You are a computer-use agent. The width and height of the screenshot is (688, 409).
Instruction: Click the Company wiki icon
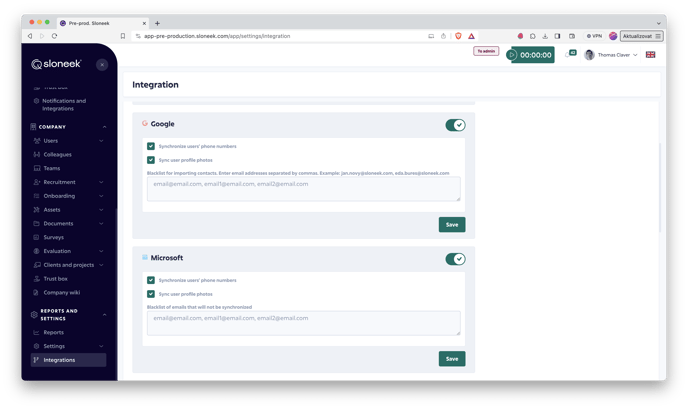pyautogui.click(x=37, y=293)
